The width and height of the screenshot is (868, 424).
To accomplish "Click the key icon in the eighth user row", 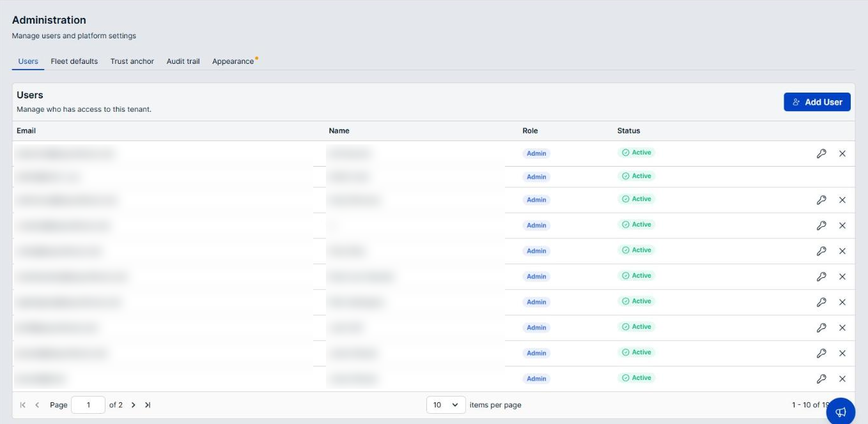I will (x=821, y=328).
